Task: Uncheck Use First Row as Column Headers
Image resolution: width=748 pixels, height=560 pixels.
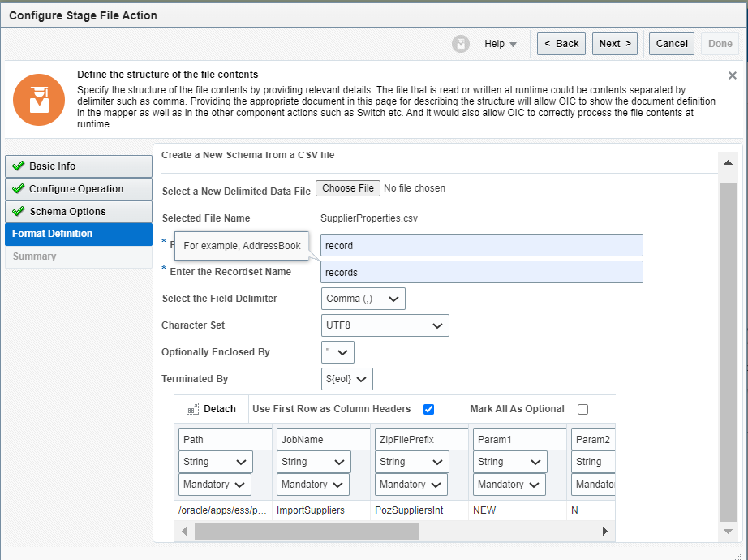Action: tap(428, 409)
